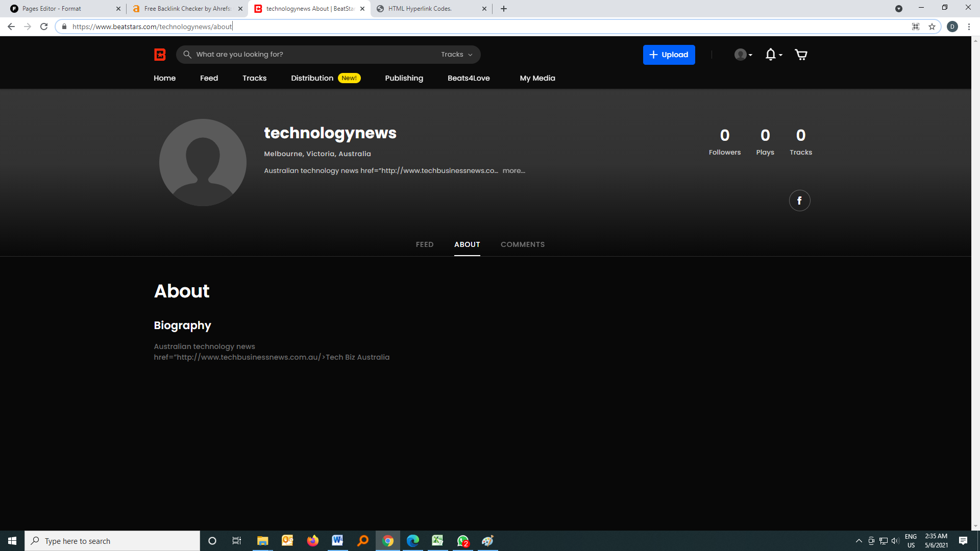Close the HTML Hyperlink Codes tab

tap(484, 9)
